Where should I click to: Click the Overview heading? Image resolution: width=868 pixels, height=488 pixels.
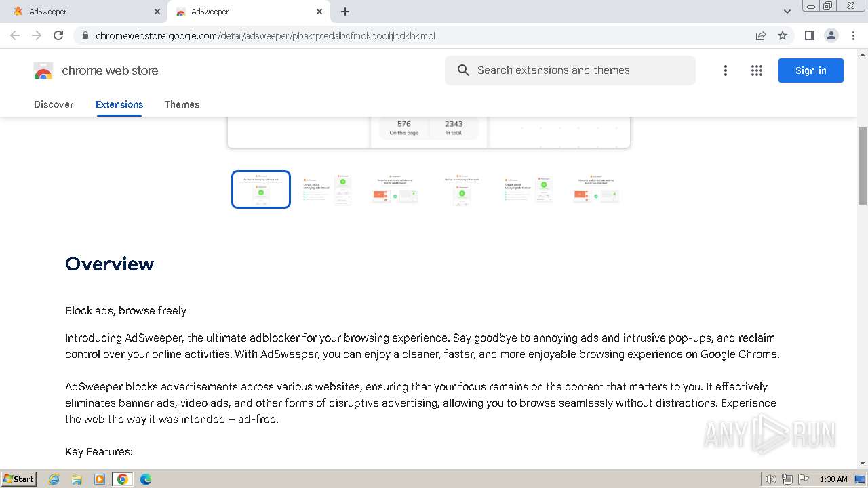110,264
